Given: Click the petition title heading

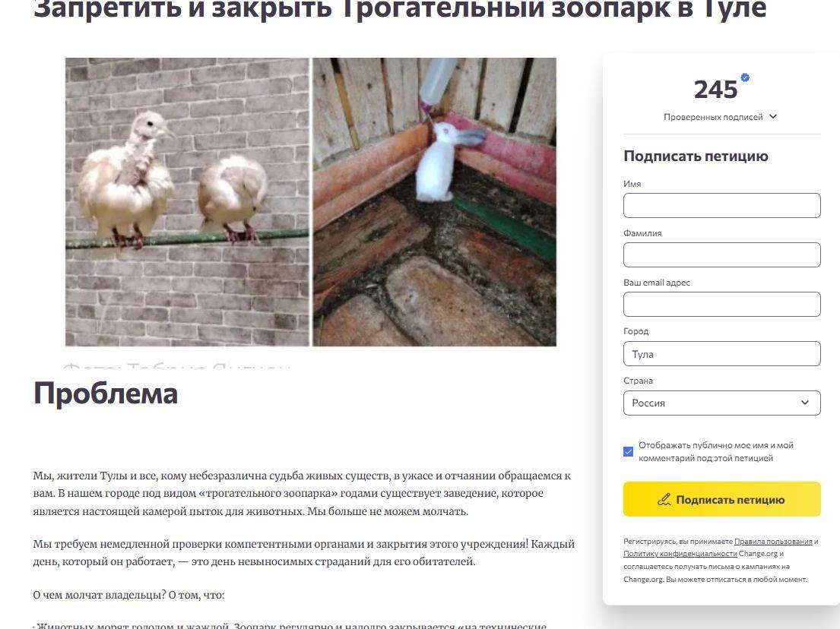Looking at the screenshot, I should coord(400,9).
